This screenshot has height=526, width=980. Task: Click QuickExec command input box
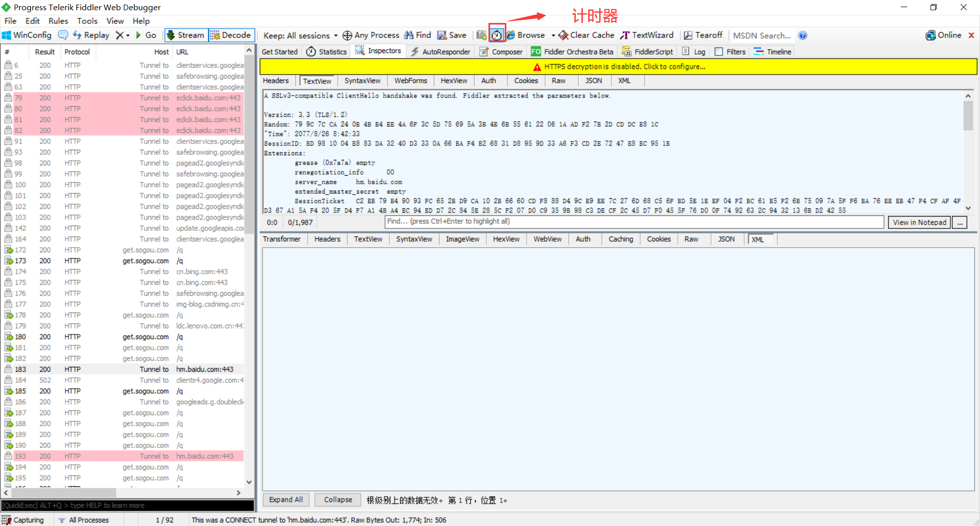(128, 505)
